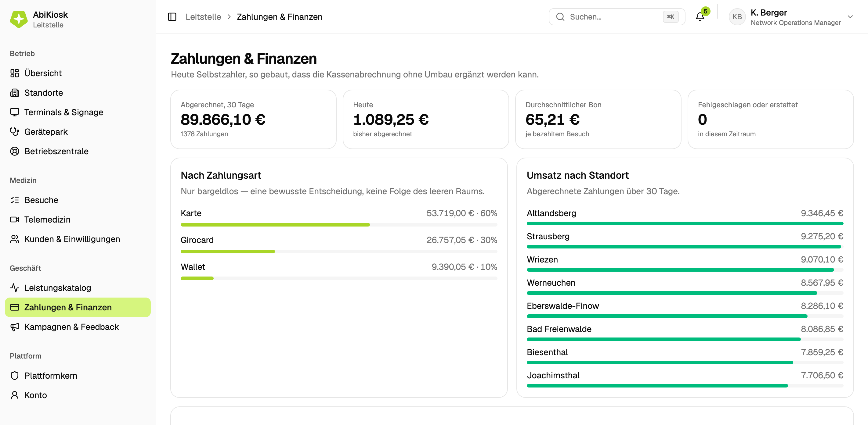Image resolution: width=868 pixels, height=425 pixels.
Task: Click the Bad Freienwalde amount 8.086,85 €
Action: click(822, 329)
